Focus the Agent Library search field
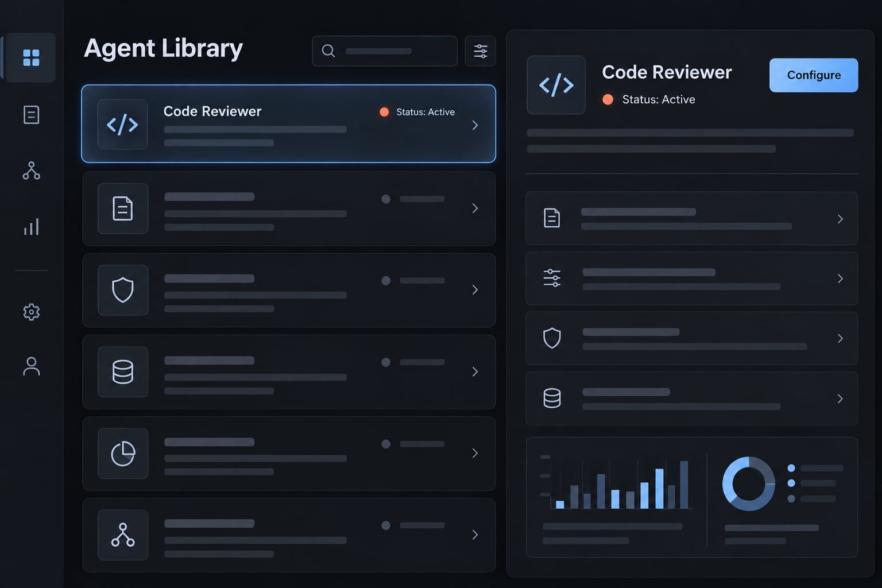This screenshot has width=882, height=588. coord(385,51)
